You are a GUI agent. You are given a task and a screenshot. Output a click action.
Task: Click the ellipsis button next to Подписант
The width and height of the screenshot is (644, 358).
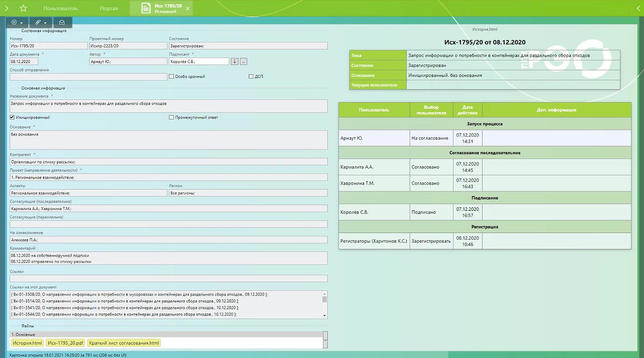click(243, 61)
